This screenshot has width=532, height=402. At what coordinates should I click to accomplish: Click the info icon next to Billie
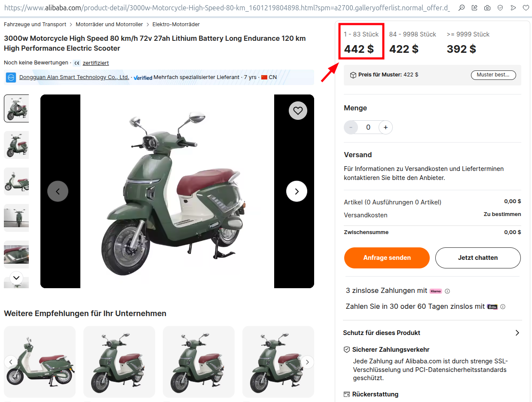(503, 307)
